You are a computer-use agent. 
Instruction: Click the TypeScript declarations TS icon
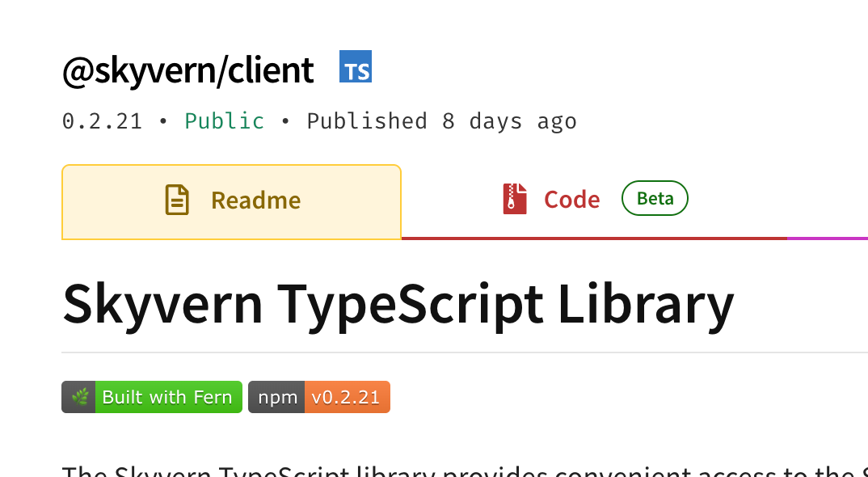[356, 67]
